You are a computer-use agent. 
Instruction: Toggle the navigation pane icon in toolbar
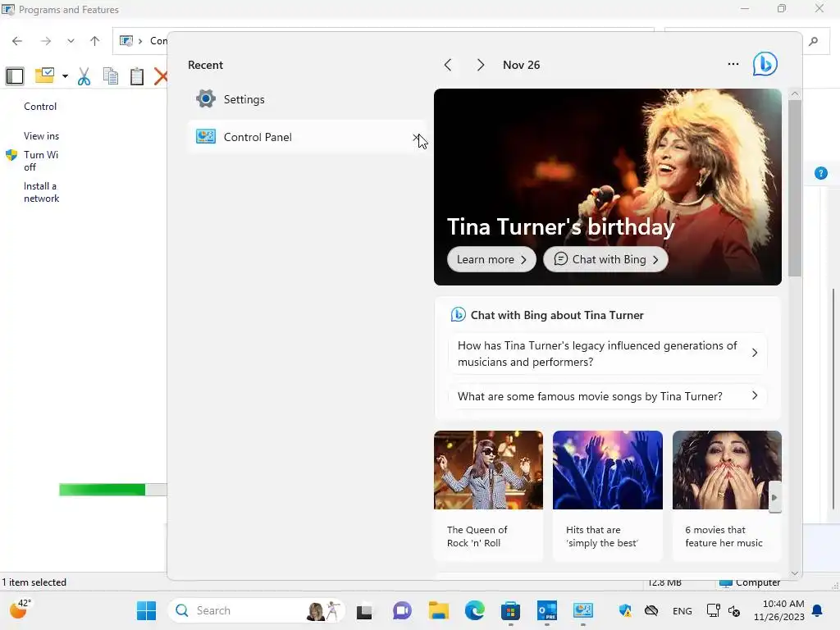tap(15, 76)
